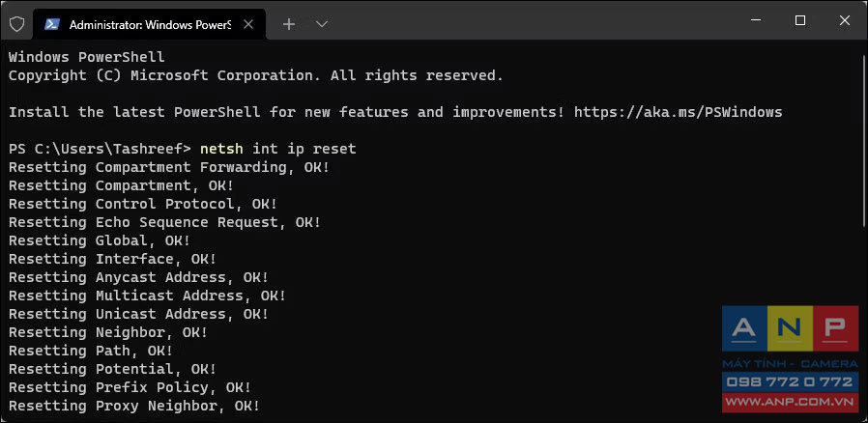The height and width of the screenshot is (423, 868).
Task: Click the Resetting Proxy Neighbor, OK! line
Action: [134, 406]
